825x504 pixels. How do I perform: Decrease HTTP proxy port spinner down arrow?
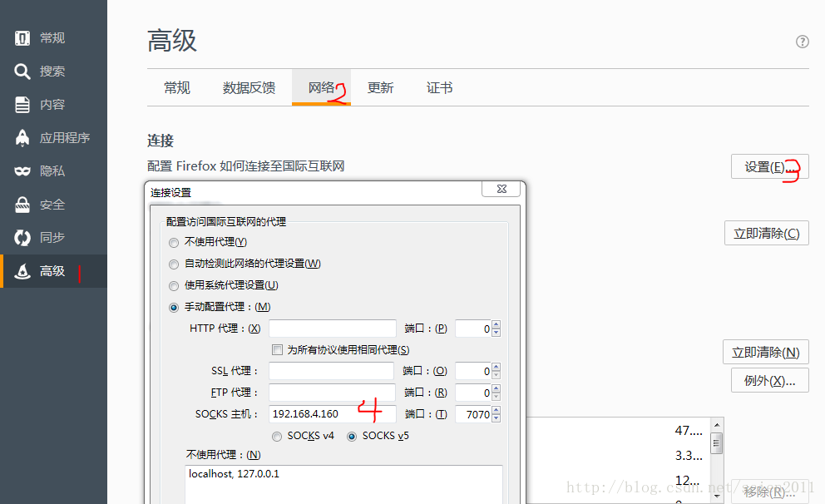coord(496,333)
